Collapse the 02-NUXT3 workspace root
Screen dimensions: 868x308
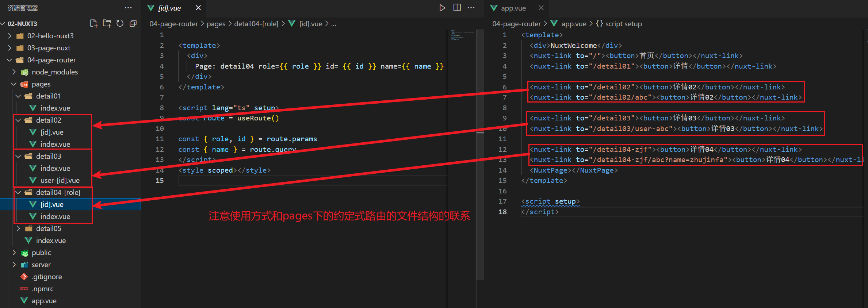(3, 24)
